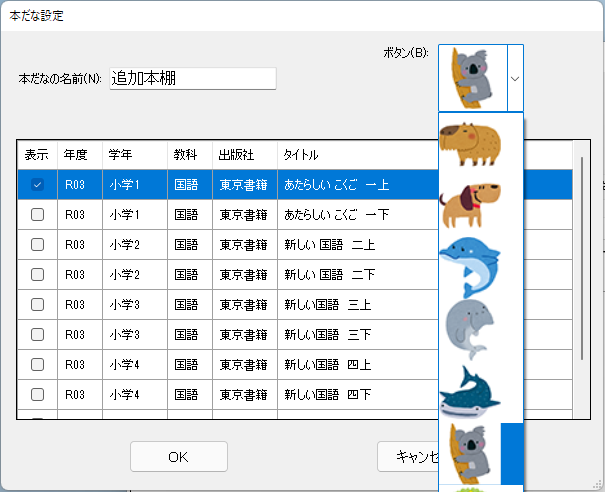Click 小学2 in the 二上 row

click(124, 245)
